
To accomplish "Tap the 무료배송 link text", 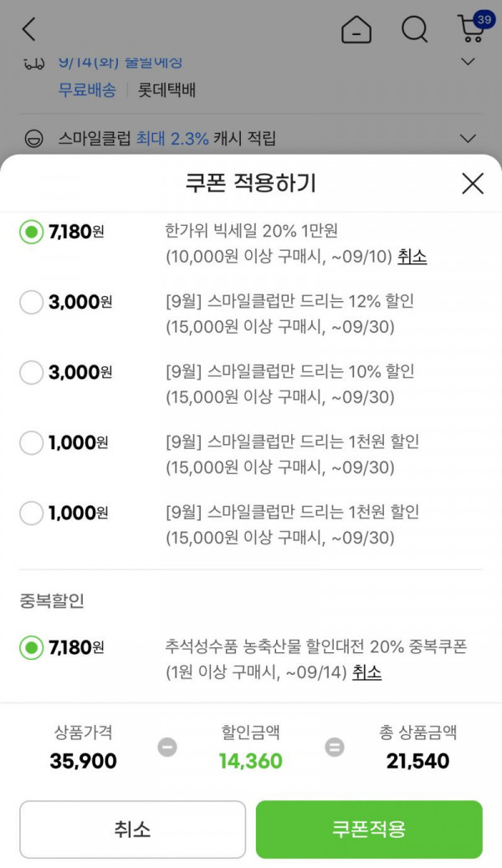I will click(x=87, y=89).
